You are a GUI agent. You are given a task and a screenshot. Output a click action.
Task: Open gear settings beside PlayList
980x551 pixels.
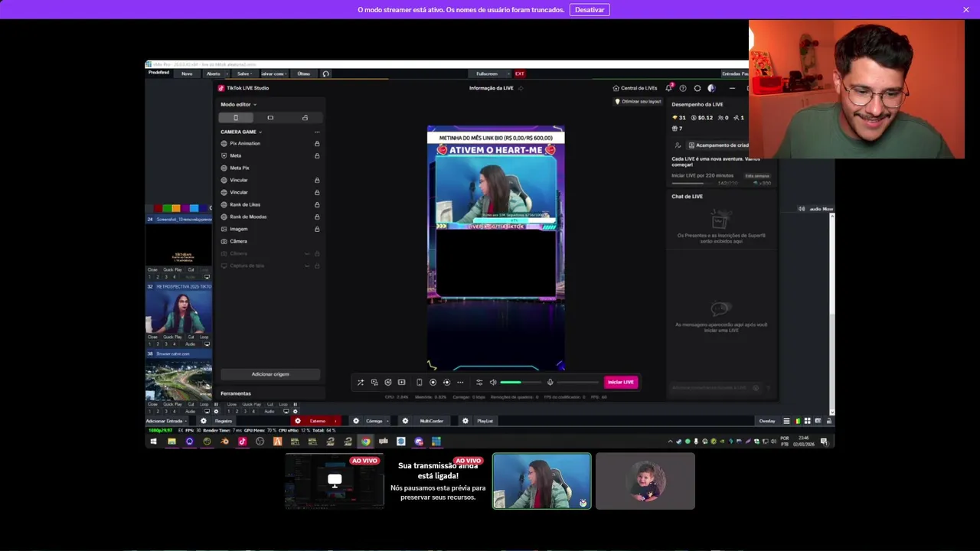[465, 421]
